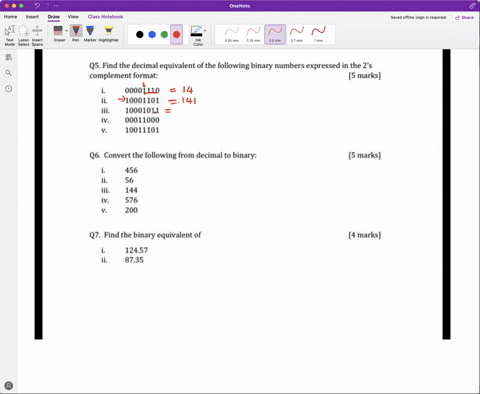Select the Eraser tool

[58, 34]
